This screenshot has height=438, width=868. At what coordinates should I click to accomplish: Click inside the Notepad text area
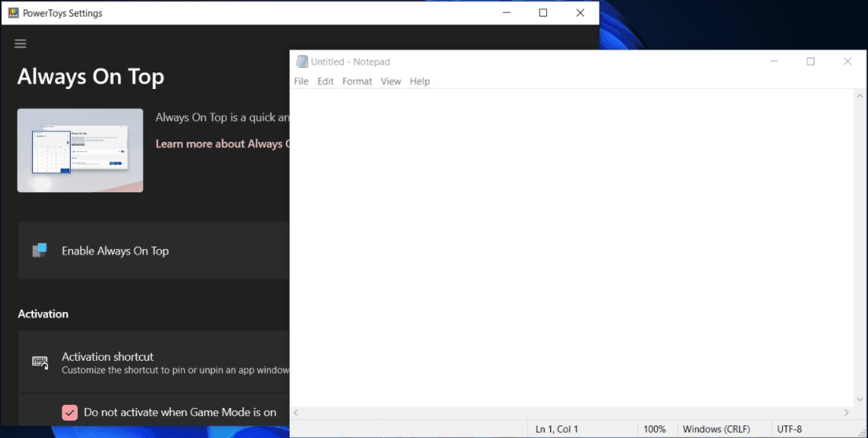click(x=572, y=247)
